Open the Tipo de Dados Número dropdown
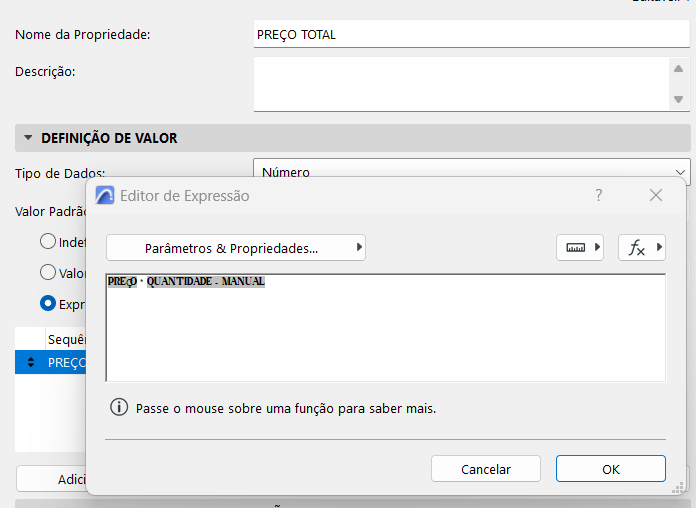Image resolution: width=696 pixels, height=508 pixels. (x=472, y=172)
